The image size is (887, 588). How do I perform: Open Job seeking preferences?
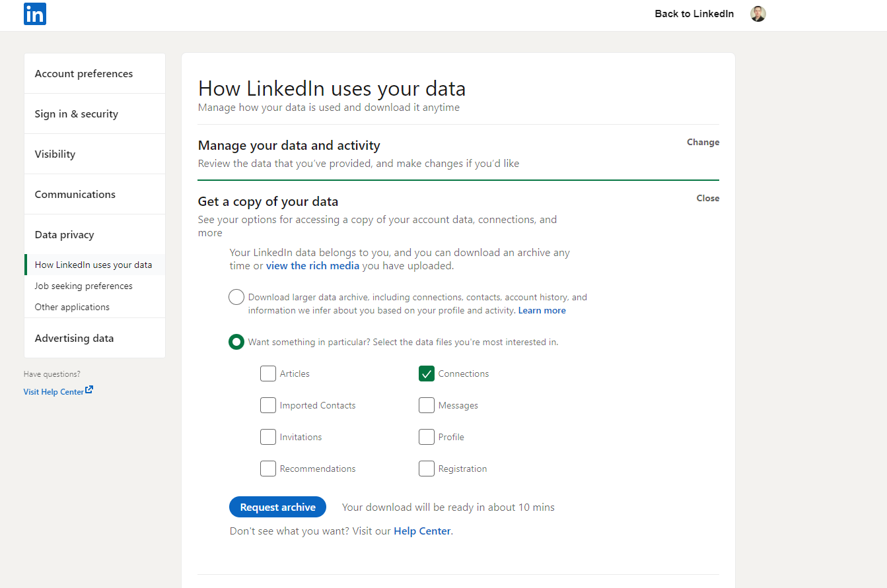click(x=83, y=285)
